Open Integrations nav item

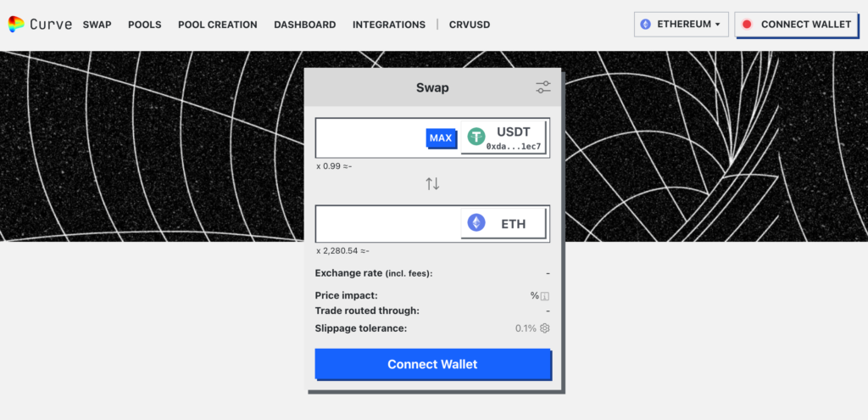tap(389, 25)
